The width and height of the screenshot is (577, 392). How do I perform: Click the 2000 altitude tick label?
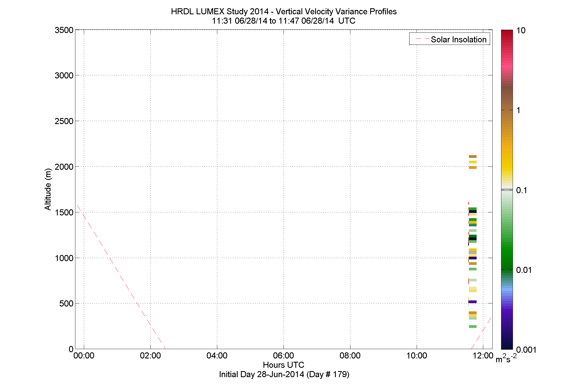pyautogui.click(x=64, y=167)
